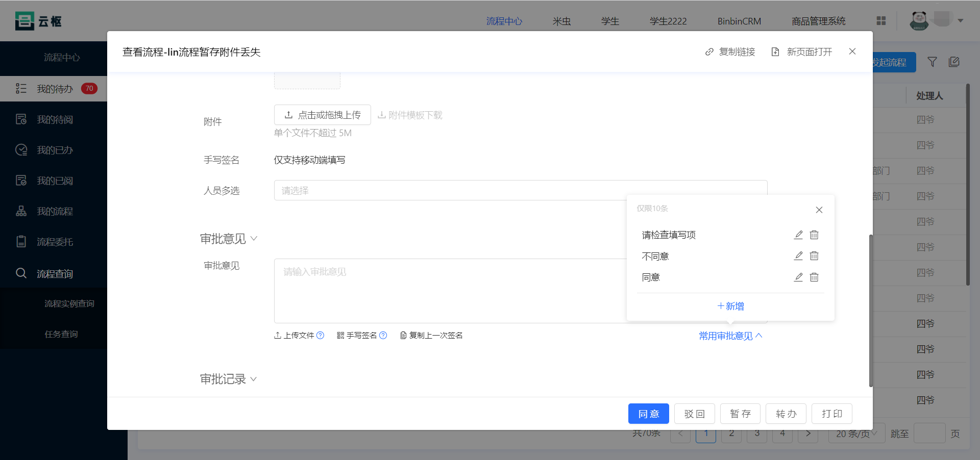Close the 查看流程 dialog
Image resolution: width=980 pixels, height=460 pixels.
[852, 52]
